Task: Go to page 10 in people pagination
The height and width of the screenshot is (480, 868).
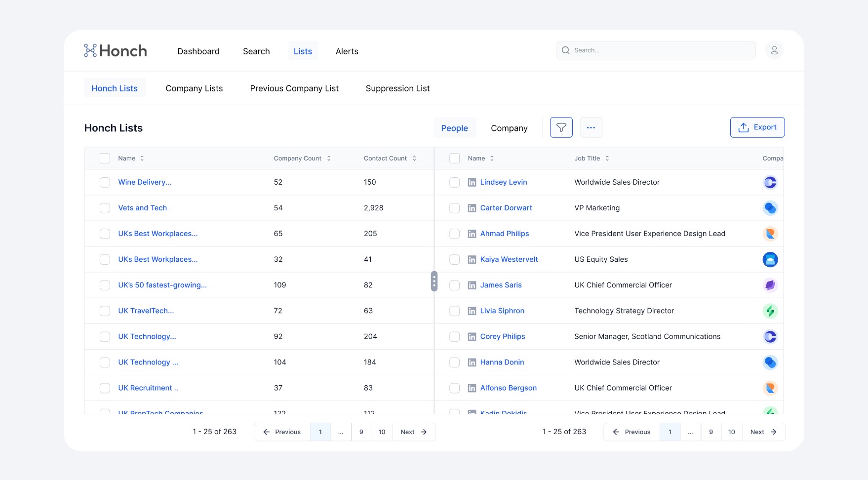Action: coord(732,432)
